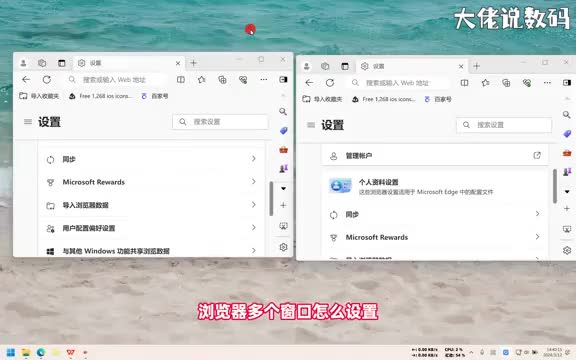
Task: Toggle split screen in right Edge window
Action: [464, 83]
